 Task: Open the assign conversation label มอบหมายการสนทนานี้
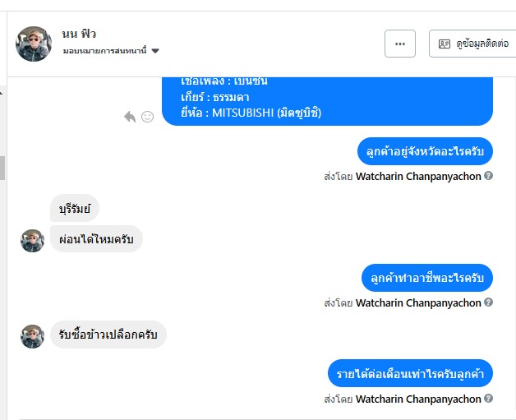[x=104, y=51]
